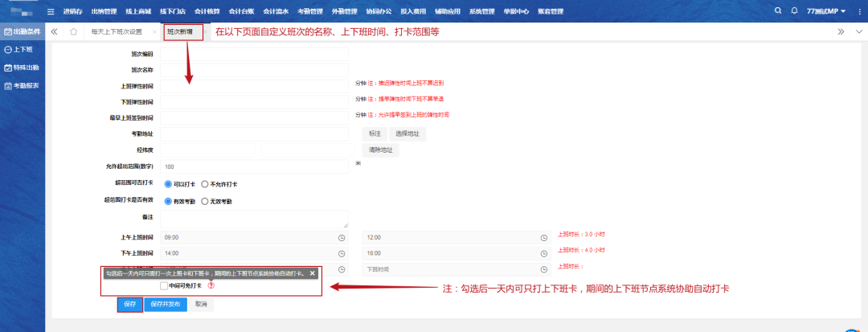This screenshot has height=332, width=868.
Task: Open the notification bell
Action: [795, 11]
